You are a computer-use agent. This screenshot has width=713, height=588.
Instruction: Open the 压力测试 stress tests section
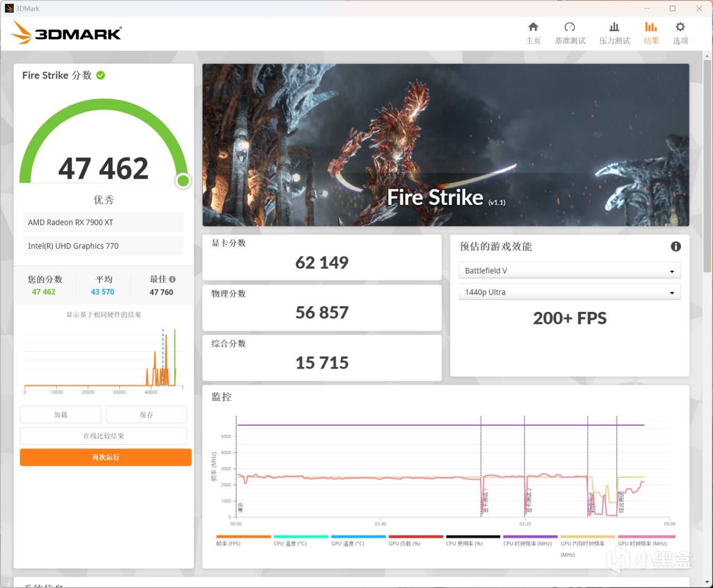point(614,33)
